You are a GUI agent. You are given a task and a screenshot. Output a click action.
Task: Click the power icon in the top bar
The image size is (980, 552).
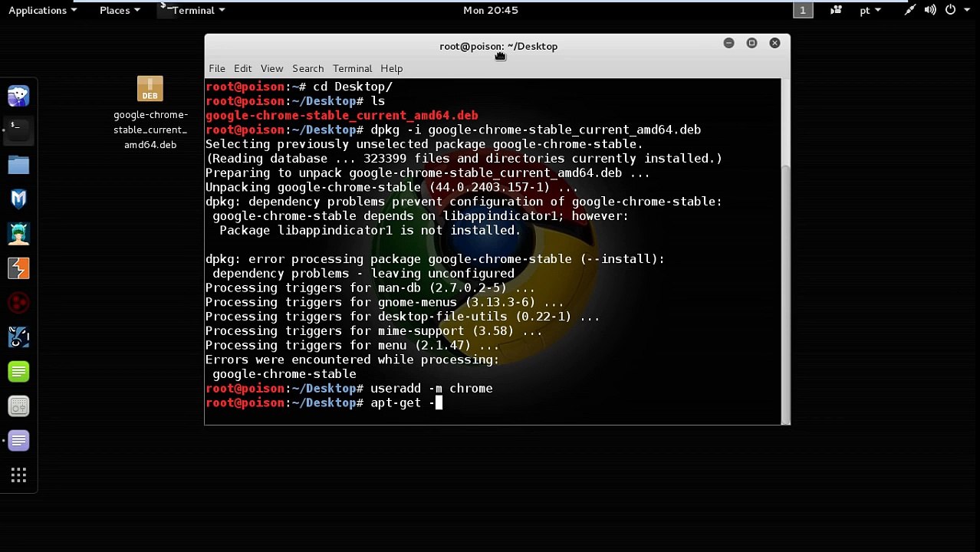click(950, 10)
